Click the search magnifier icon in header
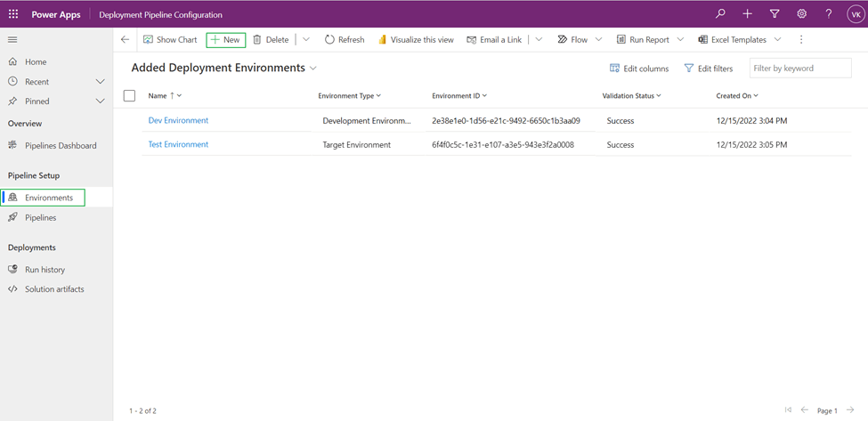Screen dimensions: 868x421 click(x=720, y=14)
